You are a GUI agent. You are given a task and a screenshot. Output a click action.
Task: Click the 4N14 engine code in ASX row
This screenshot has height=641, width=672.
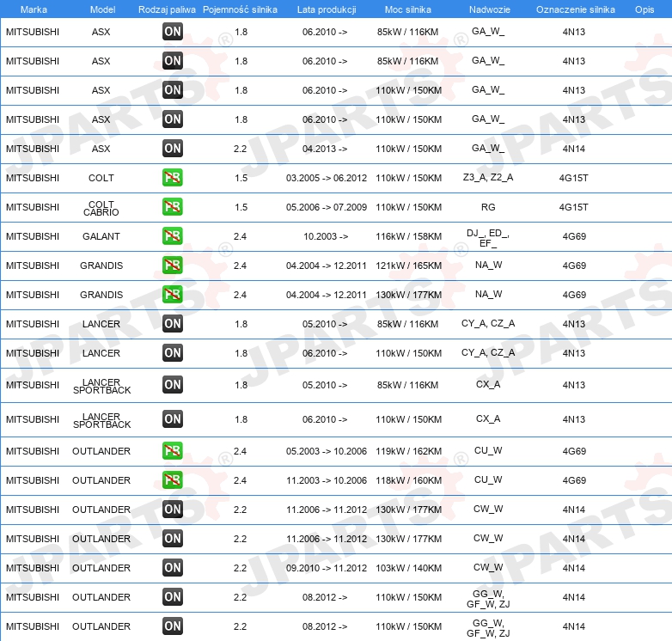(x=574, y=149)
